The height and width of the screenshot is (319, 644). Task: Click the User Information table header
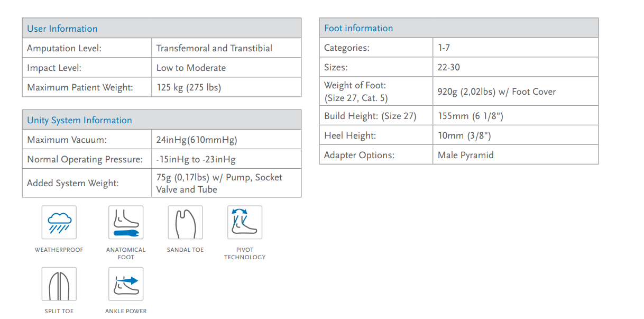[162, 29]
